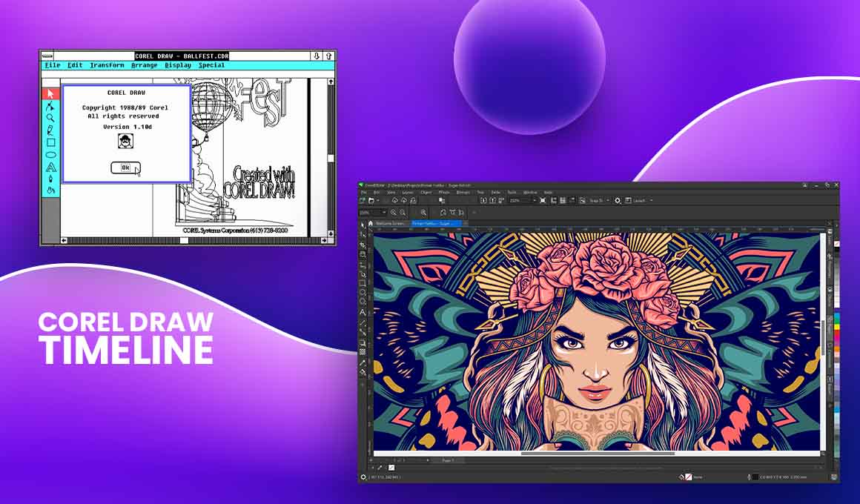
Task: Open the Special menu in old Corel Draw
Action: click(211, 65)
